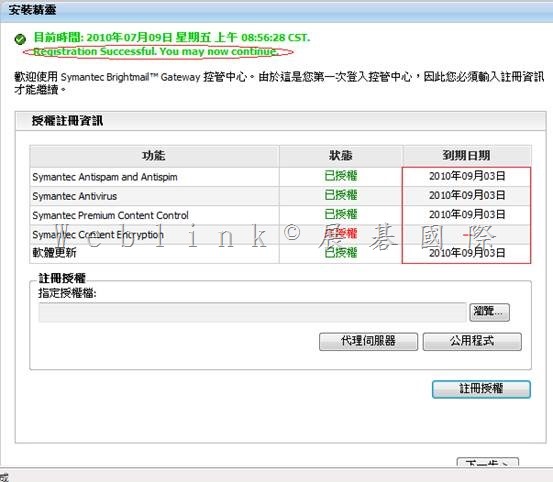Image resolution: width=553 pixels, height=482 pixels.
Task: Click the expiry date of 軟體更新
Action: (467, 253)
